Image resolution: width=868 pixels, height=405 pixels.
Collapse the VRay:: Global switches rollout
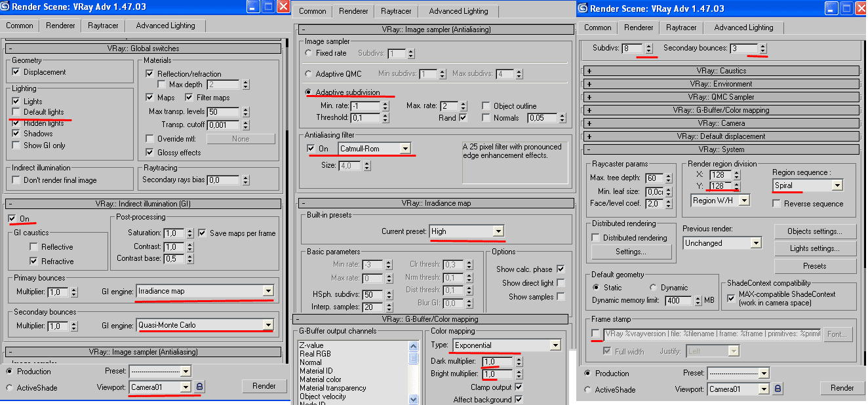11,48
